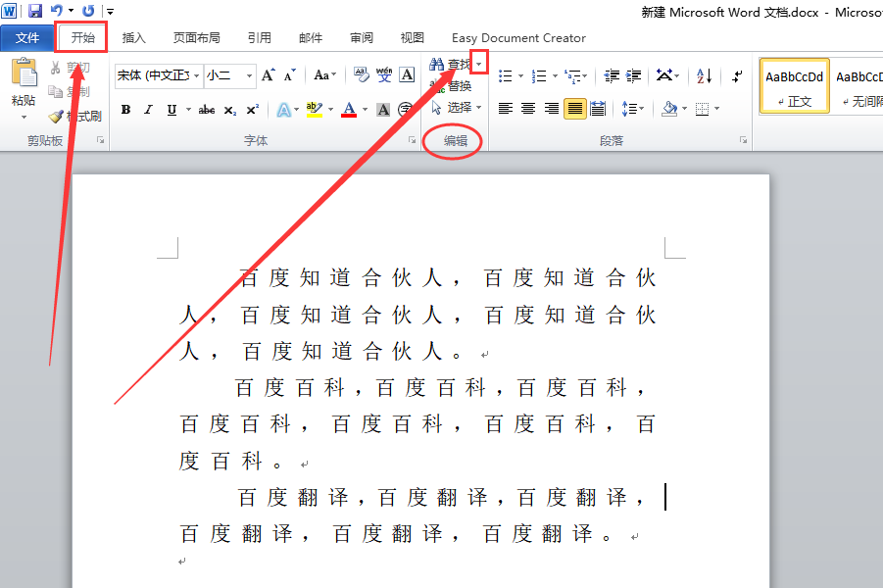883x588 pixels.
Task: Redo the last action
Action: (88, 11)
